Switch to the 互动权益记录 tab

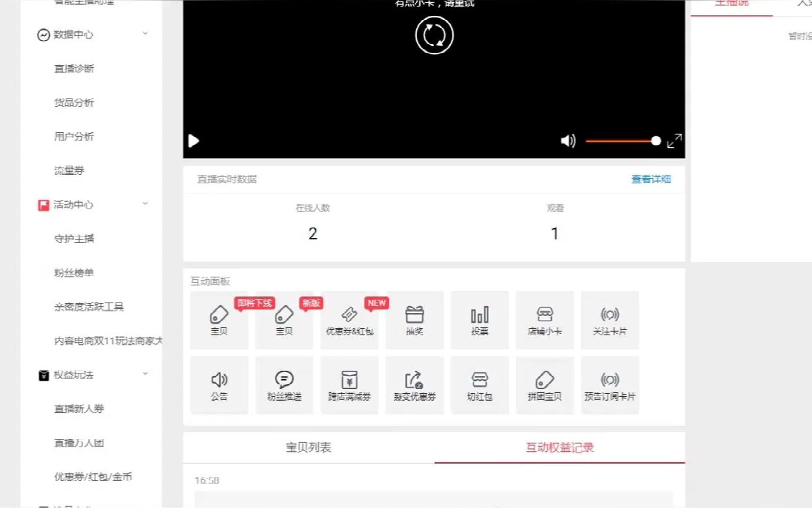click(560, 447)
